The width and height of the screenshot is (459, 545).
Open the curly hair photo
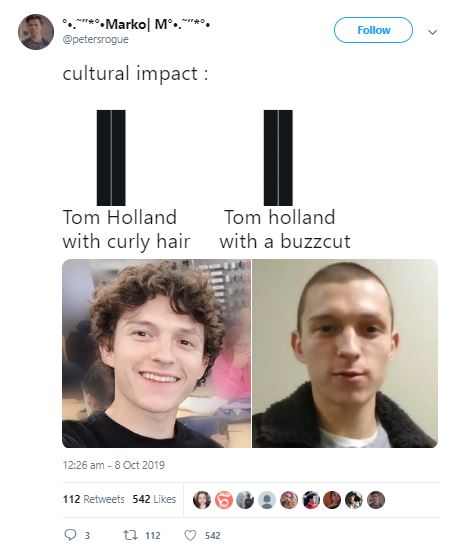point(156,353)
